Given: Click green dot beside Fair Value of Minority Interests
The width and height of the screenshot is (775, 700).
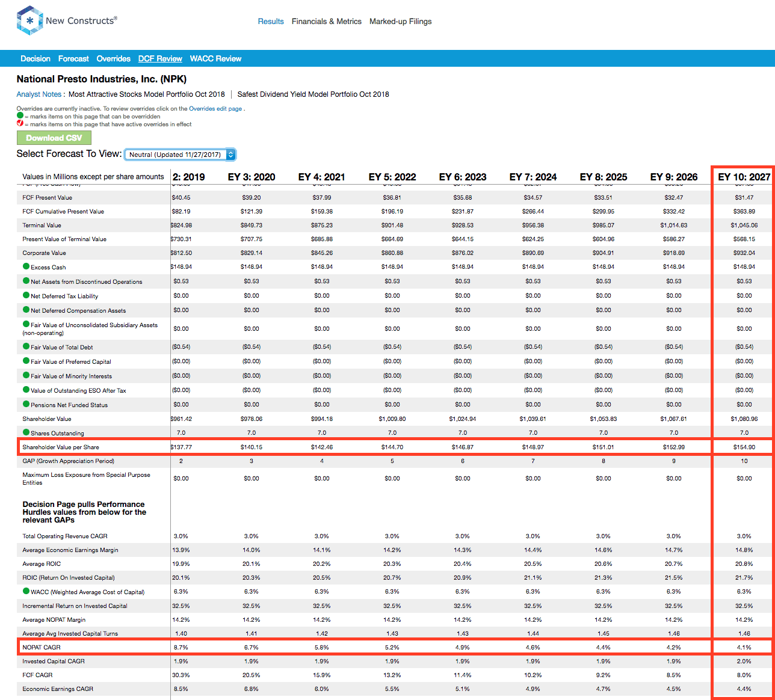Looking at the screenshot, I should [x=26, y=375].
